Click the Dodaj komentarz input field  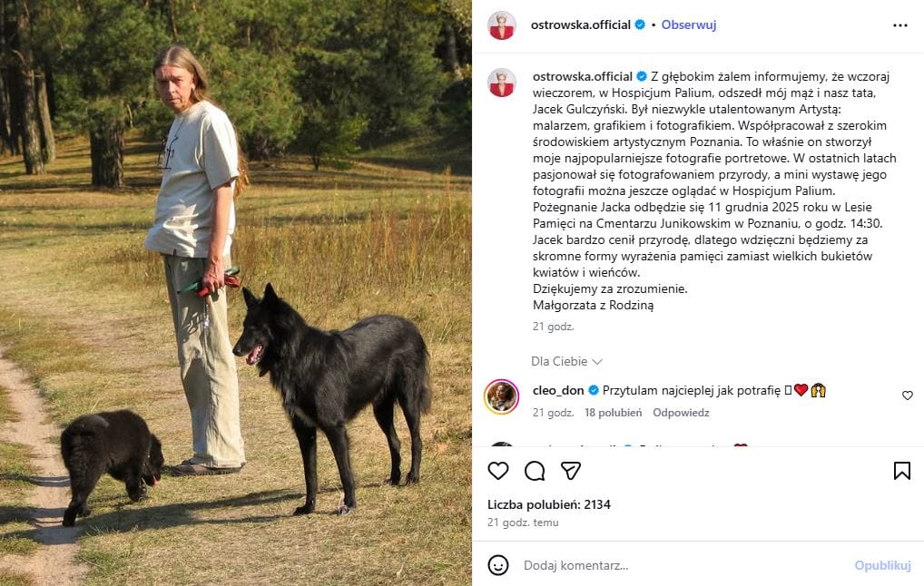pyautogui.click(x=683, y=565)
